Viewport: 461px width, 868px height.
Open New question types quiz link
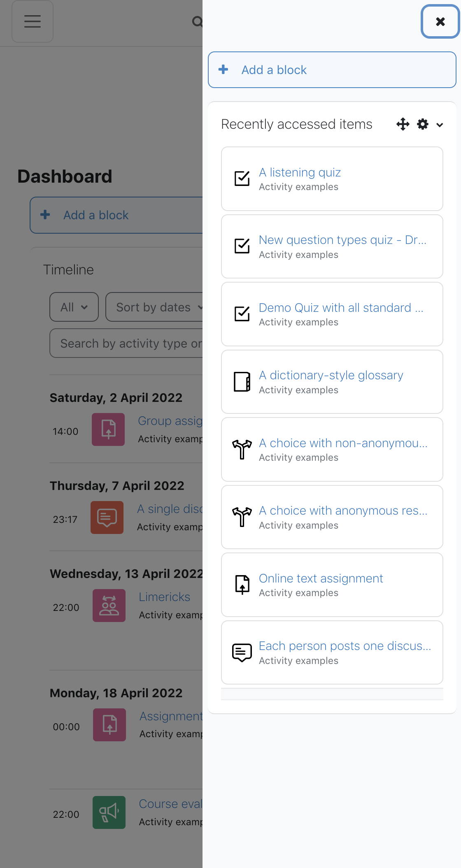(x=342, y=240)
